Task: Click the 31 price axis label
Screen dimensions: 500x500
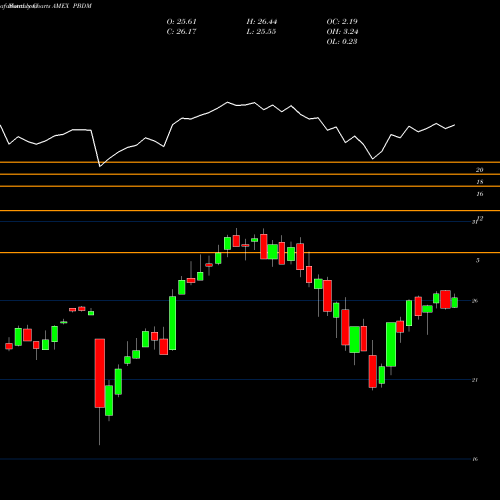Action: 475,222
